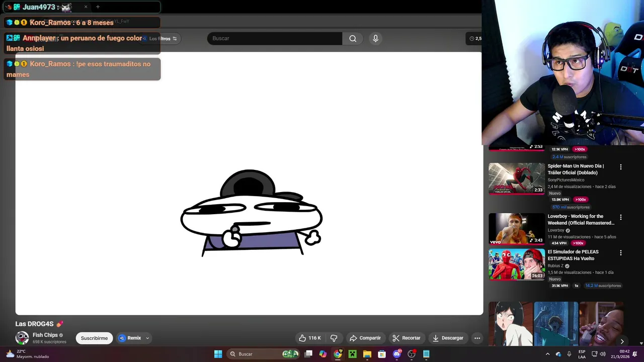Open Microsoft Store from the taskbar
Screen dimensions: 644x362
(382, 354)
